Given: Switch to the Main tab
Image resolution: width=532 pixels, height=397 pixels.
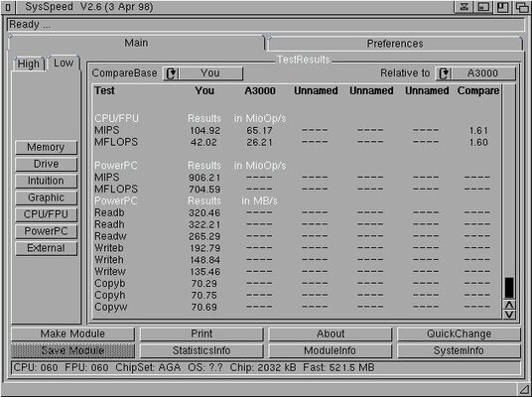Looking at the screenshot, I should click(x=136, y=43).
